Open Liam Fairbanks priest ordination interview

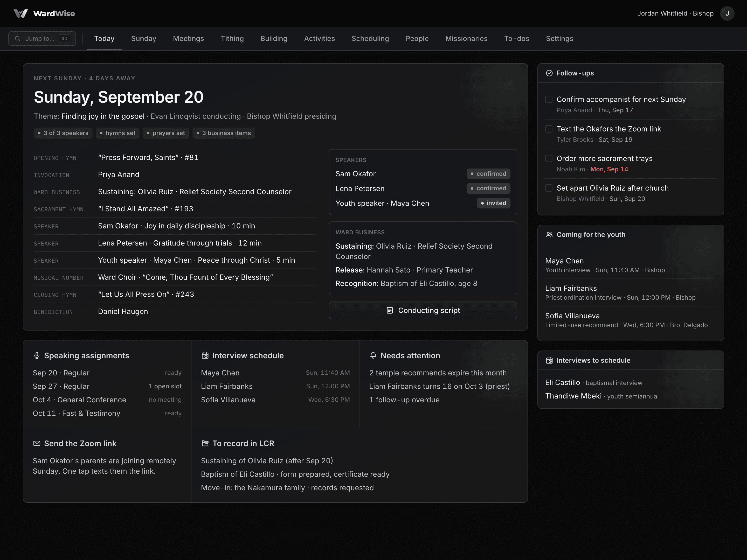coord(631,292)
